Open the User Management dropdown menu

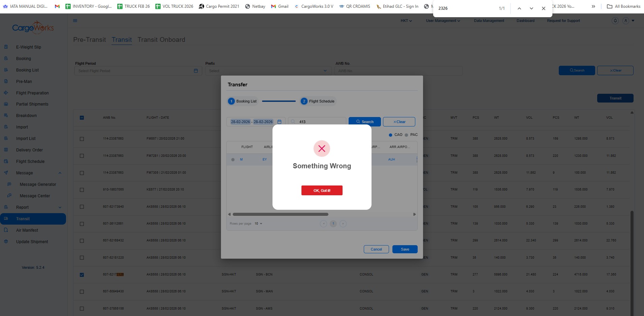tap(443, 21)
